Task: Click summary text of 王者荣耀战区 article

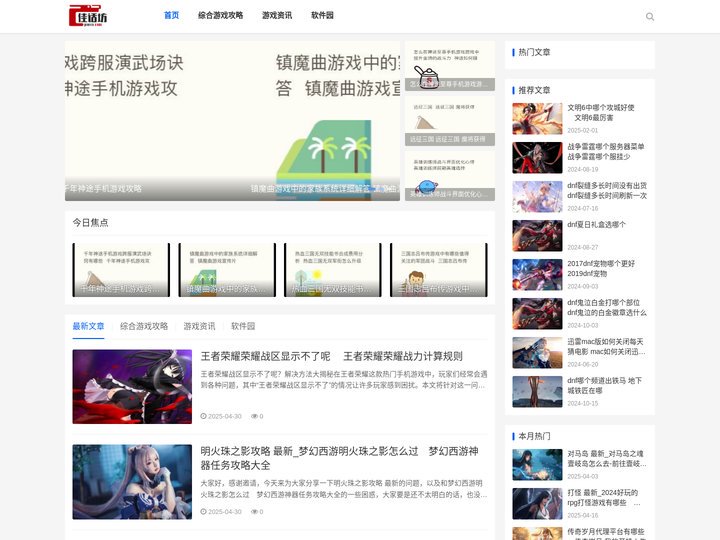Action: pyautogui.click(x=344, y=380)
